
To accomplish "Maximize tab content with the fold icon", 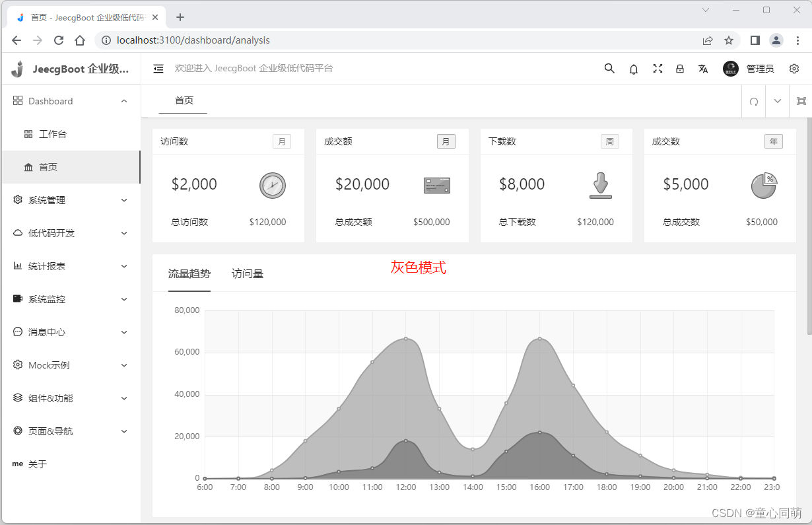I will tap(801, 101).
